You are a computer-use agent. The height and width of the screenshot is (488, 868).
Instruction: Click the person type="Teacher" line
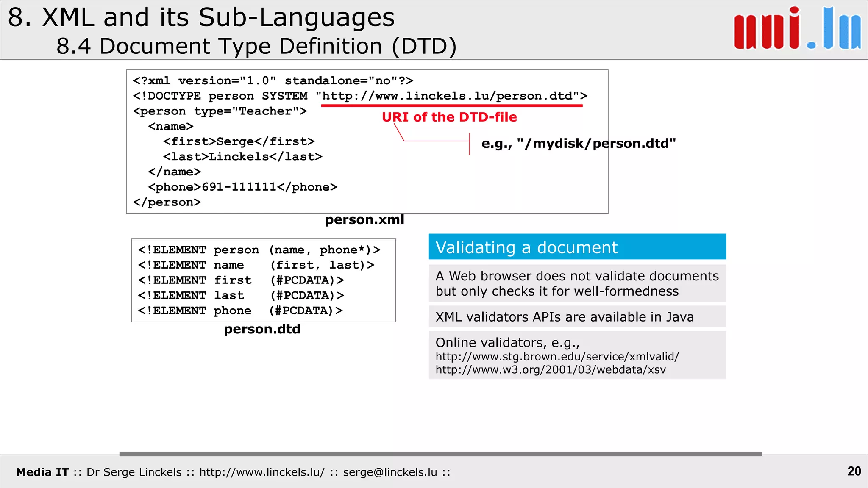tap(220, 111)
